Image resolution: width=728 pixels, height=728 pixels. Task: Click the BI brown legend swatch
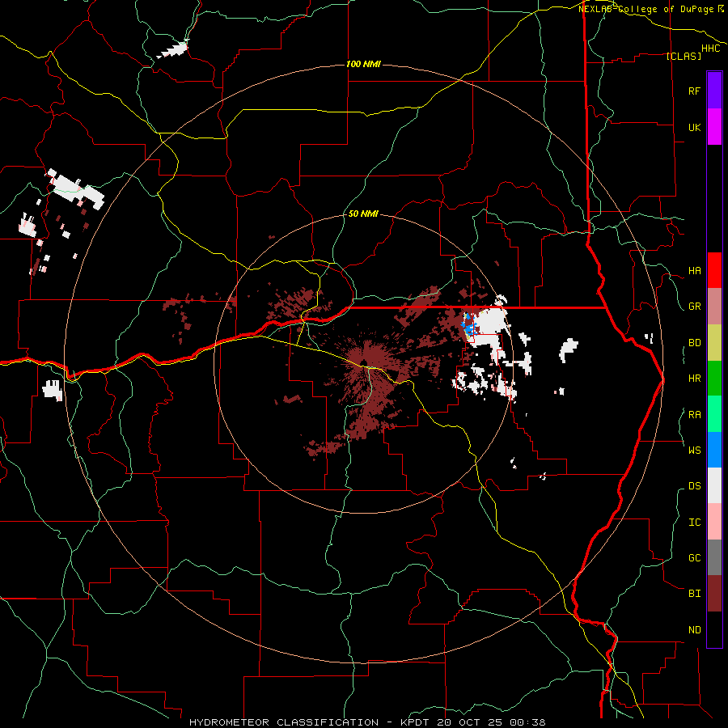(x=714, y=594)
